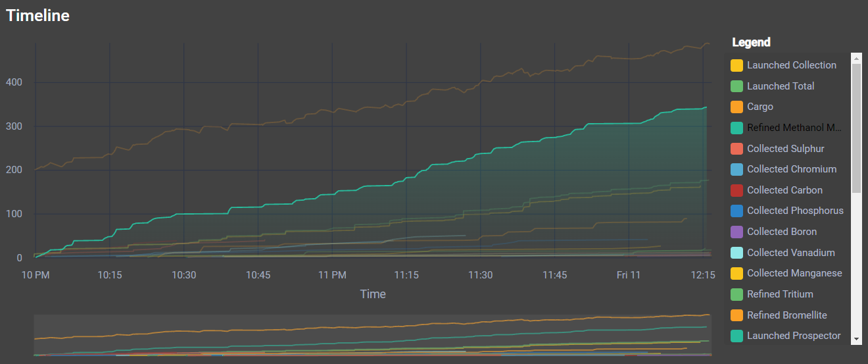This screenshot has width=868, height=364.
Task: Click the Timeline heading
Action: click(38, 16)
